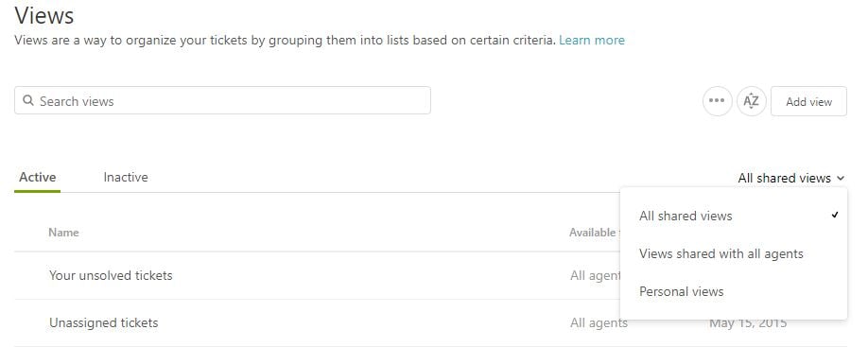This screenshot has height=347, width=868.
Task: Select the Active tab
Action: click(38, 178)
